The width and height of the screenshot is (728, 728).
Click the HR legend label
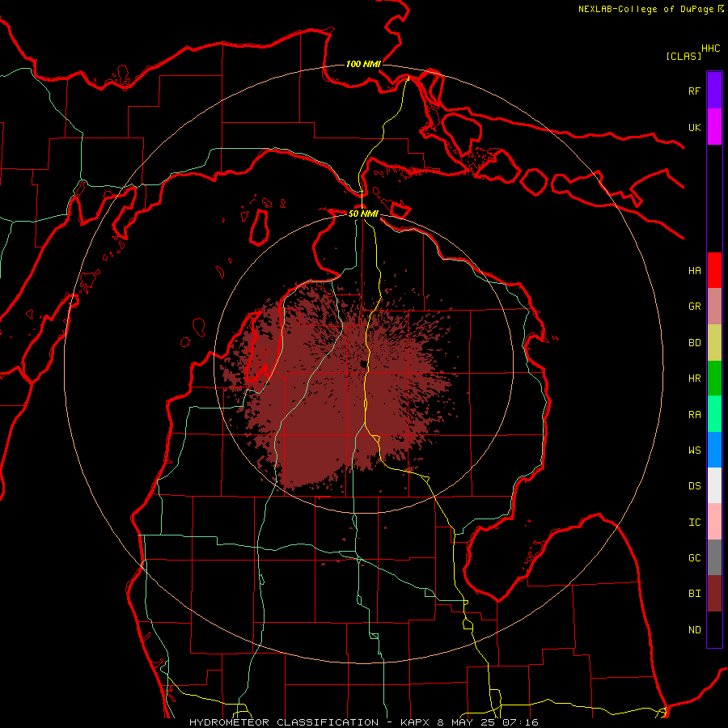pyautogui.click(x=694, y=379)
